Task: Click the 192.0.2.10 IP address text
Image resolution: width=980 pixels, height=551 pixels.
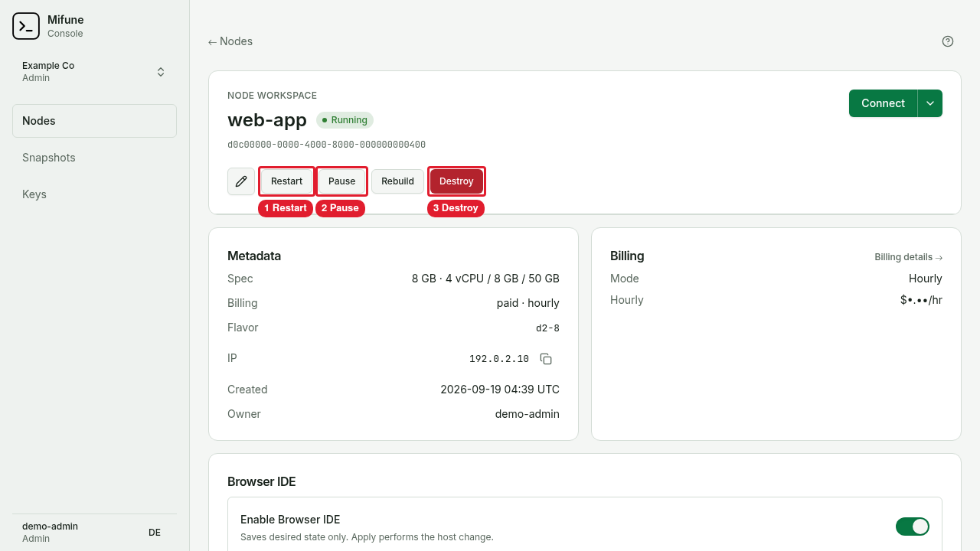Action: [499, 359]
